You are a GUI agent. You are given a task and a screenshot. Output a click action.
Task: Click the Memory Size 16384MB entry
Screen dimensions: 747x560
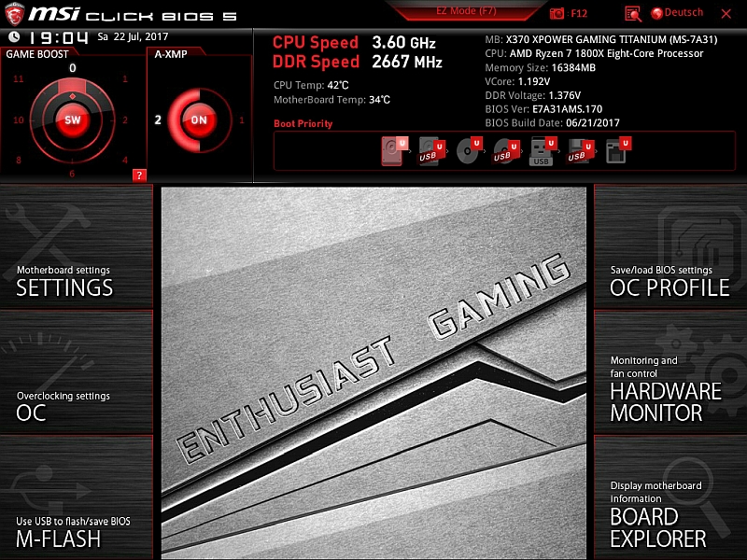[541, 67]
